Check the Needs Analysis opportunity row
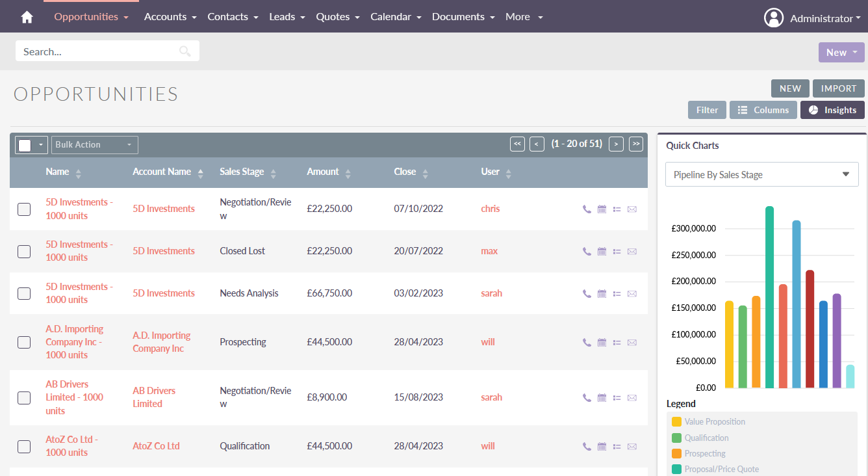 pyautogui.click(x=24, y=294)
